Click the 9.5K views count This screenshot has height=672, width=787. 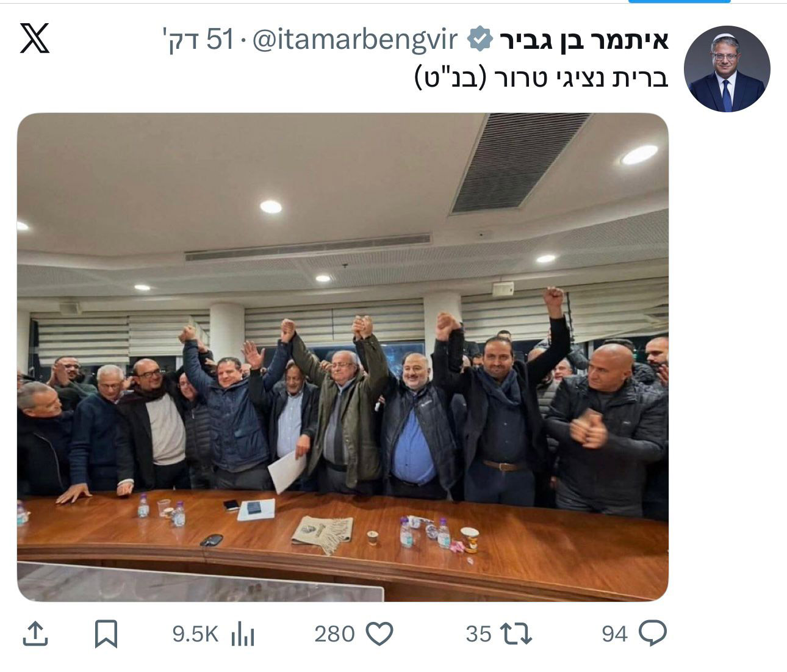(195, 634)
